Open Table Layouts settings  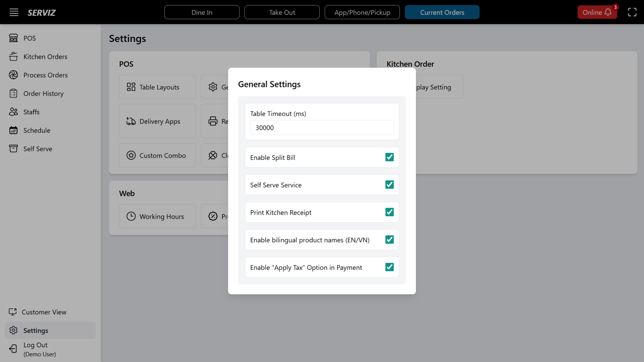157,87
